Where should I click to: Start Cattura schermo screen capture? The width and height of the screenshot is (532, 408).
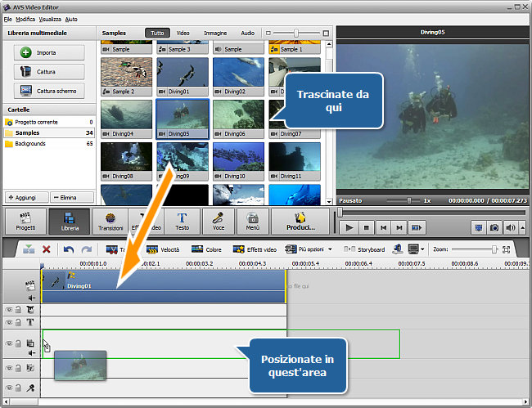(x=49, y=91)
